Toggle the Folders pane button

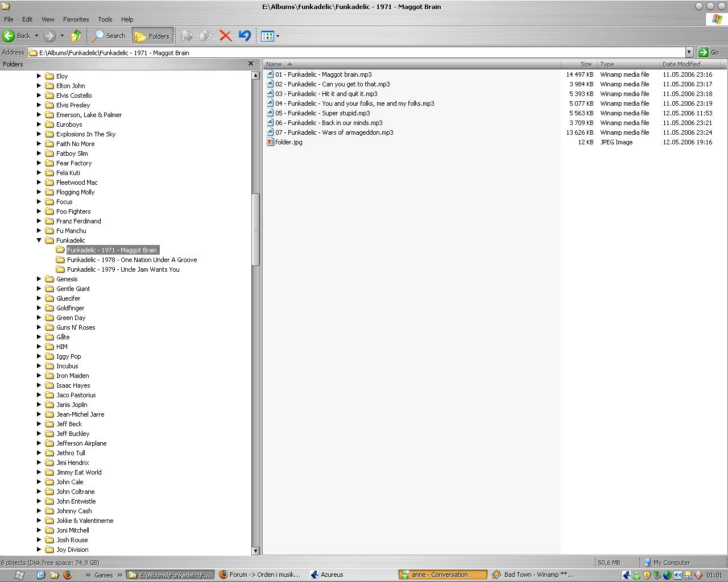click(152, 36)
